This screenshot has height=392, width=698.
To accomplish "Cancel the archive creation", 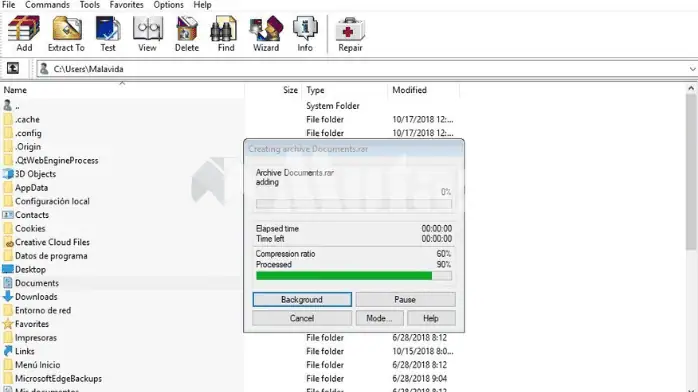I will (302, 318).
